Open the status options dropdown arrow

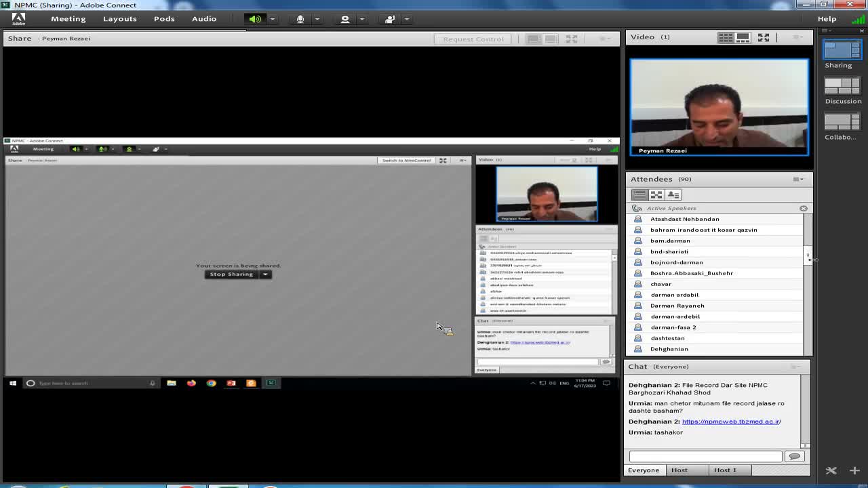(x=406, y=19)
